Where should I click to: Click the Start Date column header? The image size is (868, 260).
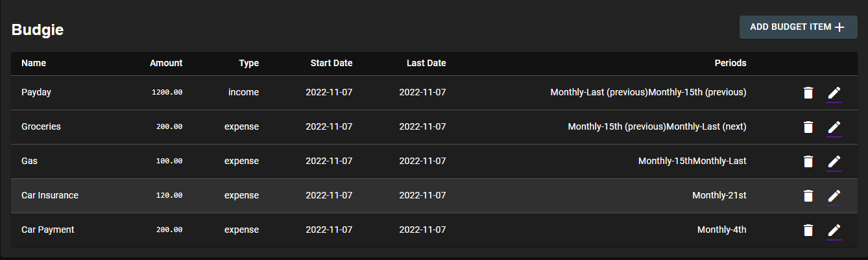click(332, 64)
